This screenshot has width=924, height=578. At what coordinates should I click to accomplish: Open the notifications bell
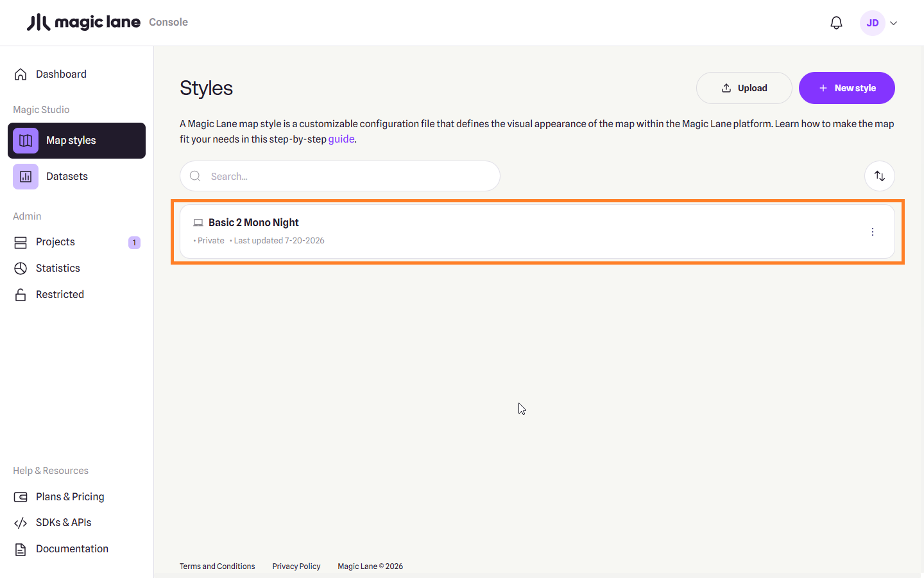tap(836, 23)
